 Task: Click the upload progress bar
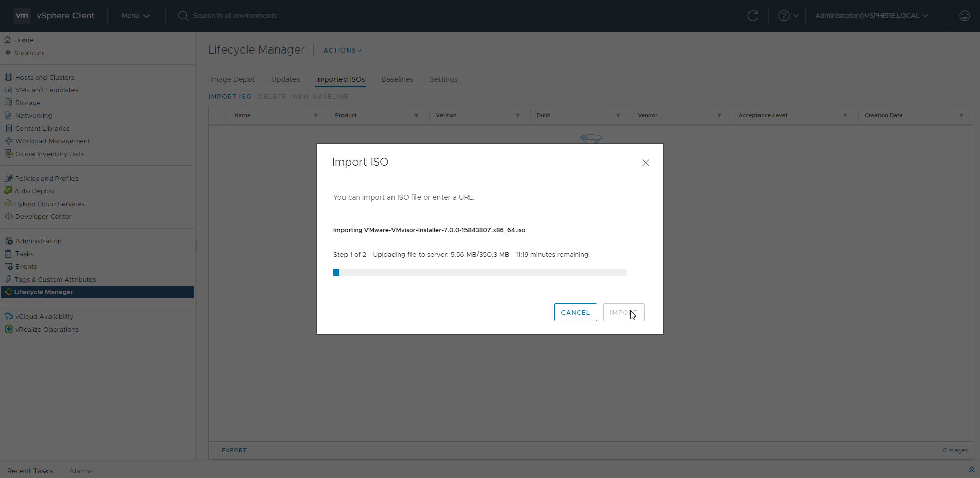(x=480, y=272)
